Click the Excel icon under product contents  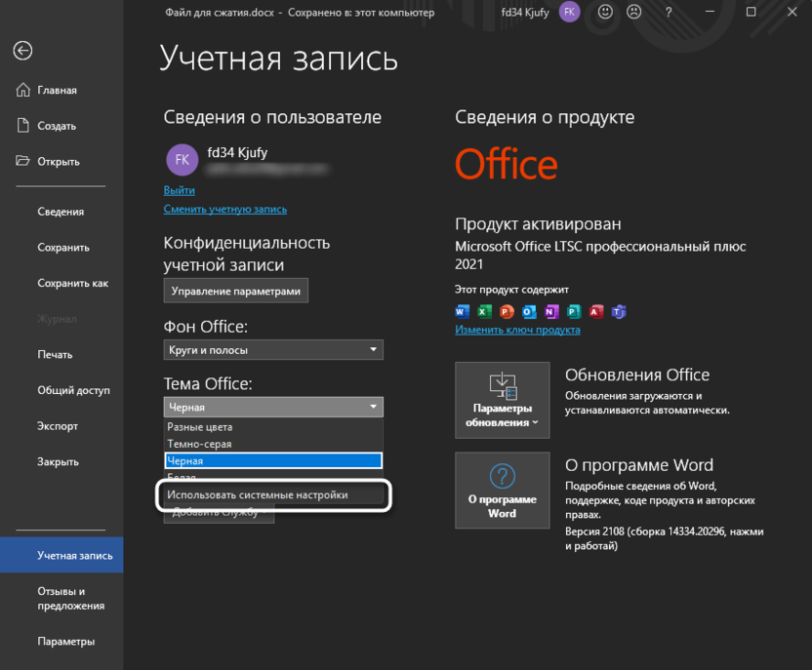(484, 311)
